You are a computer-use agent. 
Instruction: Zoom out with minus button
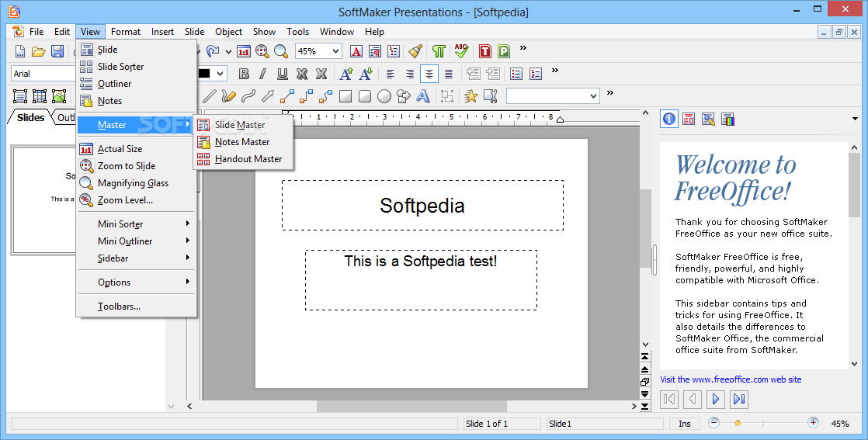pyautogui.click(x=714, y=423)
